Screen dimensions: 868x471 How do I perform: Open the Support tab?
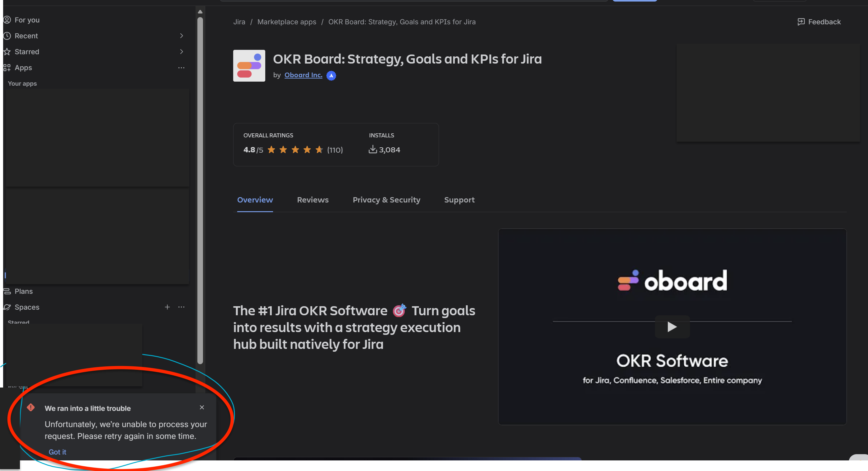coord(459,200)
